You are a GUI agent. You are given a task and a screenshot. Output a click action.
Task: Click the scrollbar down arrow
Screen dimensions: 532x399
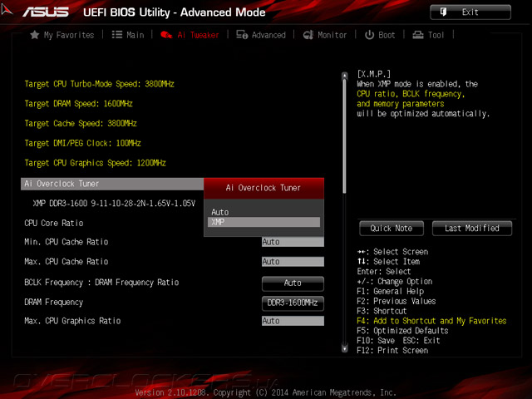[345, 348]
